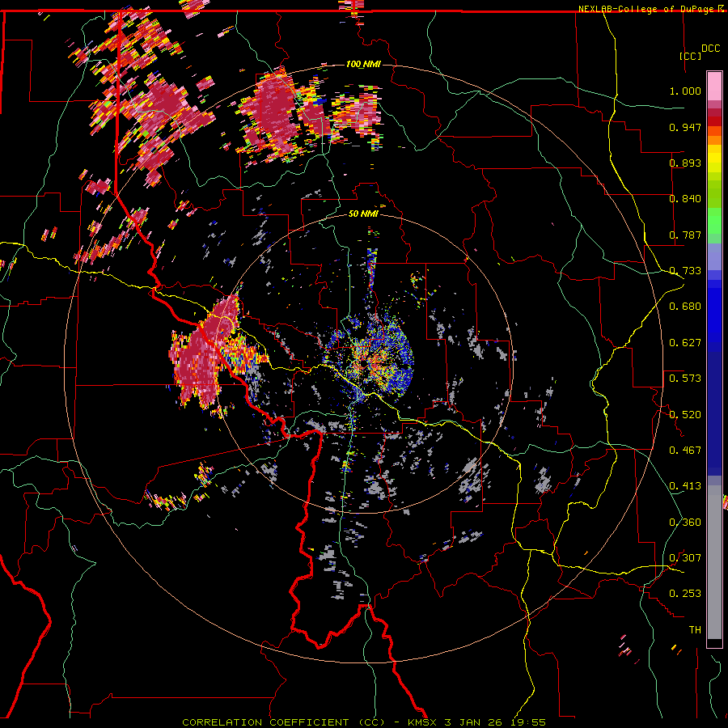Select the 0.840 scale value

(x=685, y=199)
